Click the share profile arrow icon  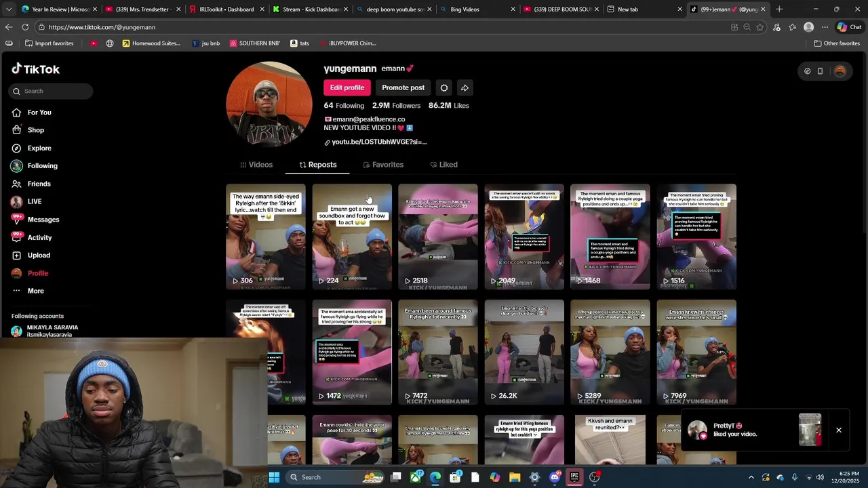[465, 87]
